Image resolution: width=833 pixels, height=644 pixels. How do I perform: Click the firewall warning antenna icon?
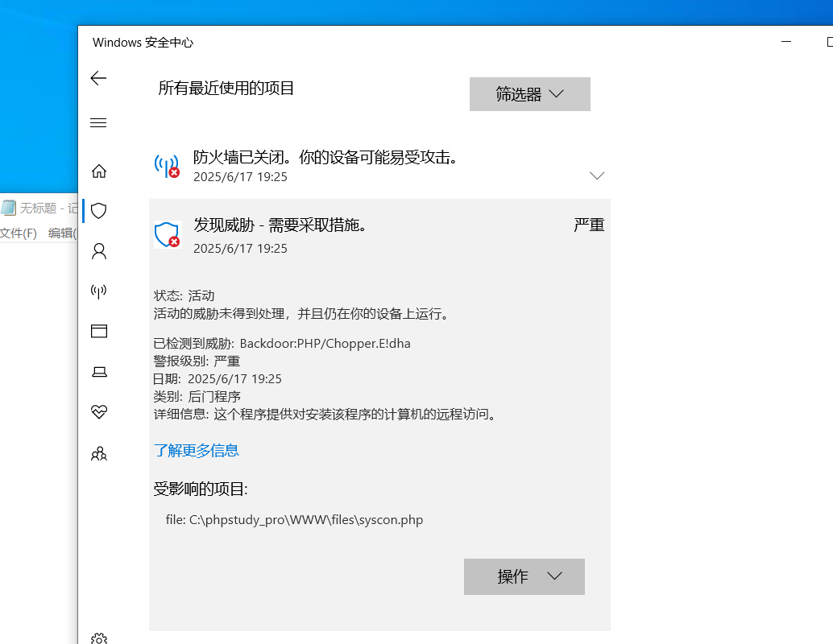(x=167, y=166)
